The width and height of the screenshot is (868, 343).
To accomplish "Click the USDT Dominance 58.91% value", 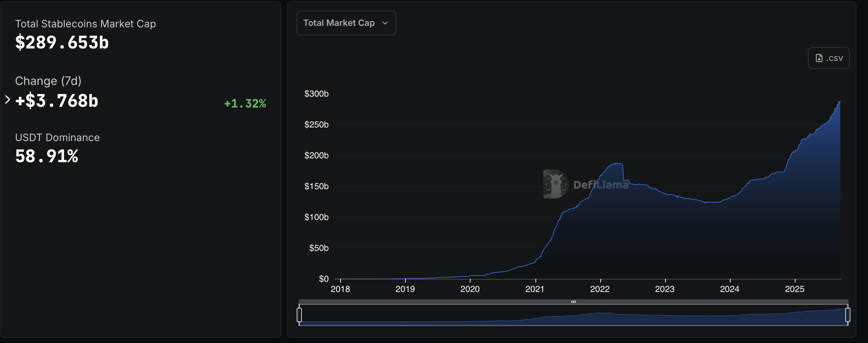I will (x=46, y=156).
